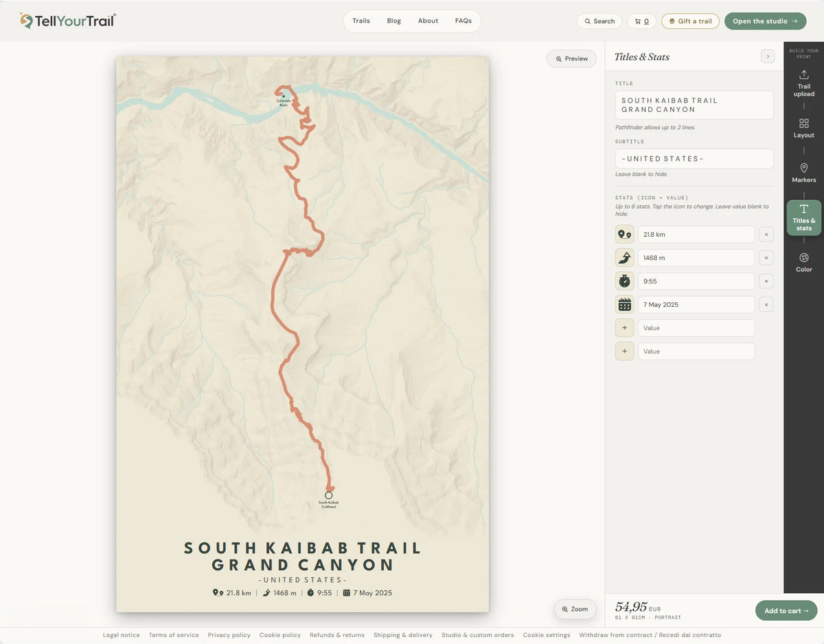This screenshot has height=644, width=824.
Task: Open the Trails menu item
Action: click(361, 21)
